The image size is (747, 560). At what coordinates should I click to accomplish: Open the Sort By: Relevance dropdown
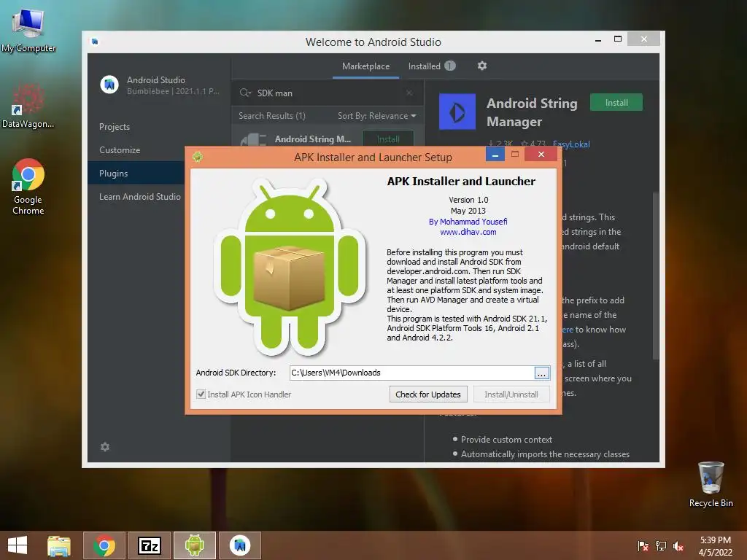click(x=377, y=116)
